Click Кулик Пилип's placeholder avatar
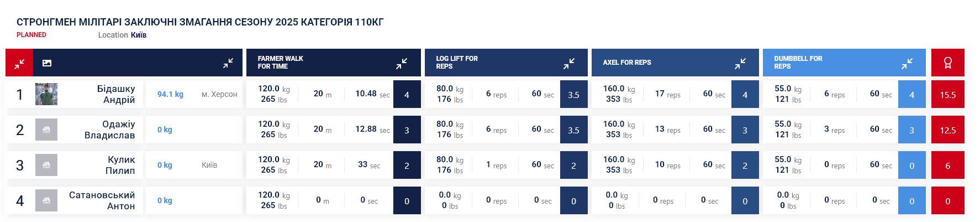This screenshot has height=222, width=980. [46, 165]
